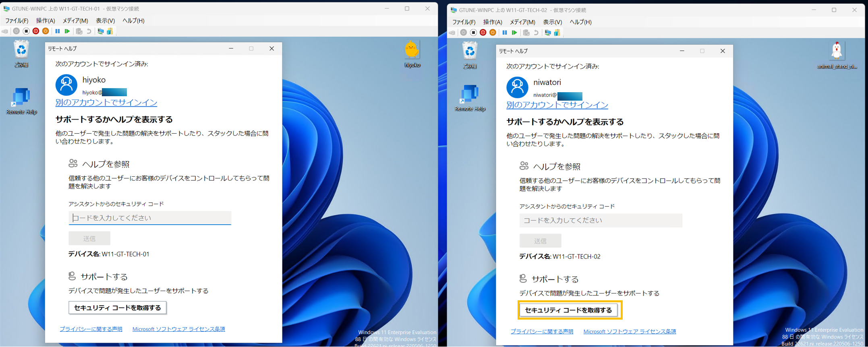868x347 pixels.
Task: Click the hiyoko account name text
Action: point(94,80)
